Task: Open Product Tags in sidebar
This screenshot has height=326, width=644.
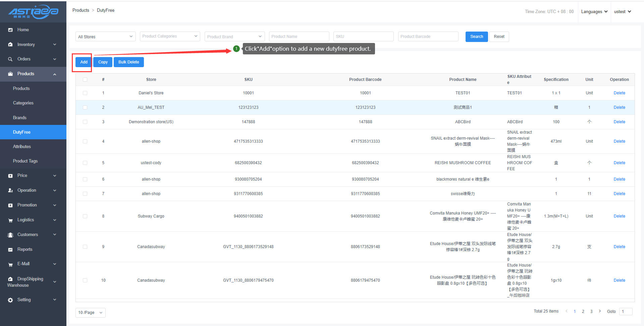Action: 25,161
